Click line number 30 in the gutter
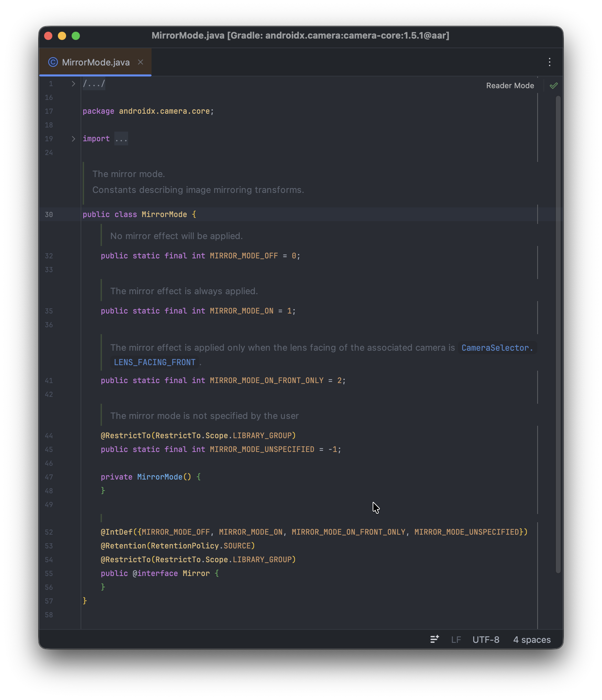The height and width of the screenshot is (700, 602). (49, 215)
